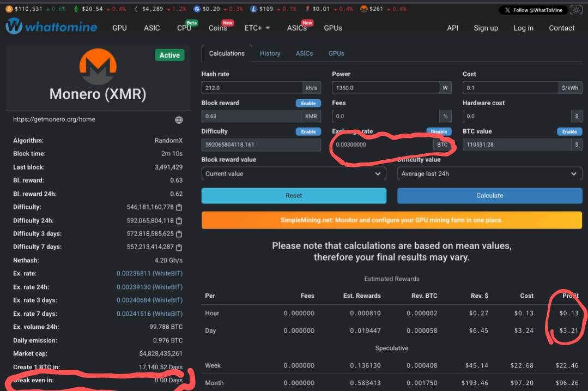Click the Power input field
588x391 pixels.
385,88
